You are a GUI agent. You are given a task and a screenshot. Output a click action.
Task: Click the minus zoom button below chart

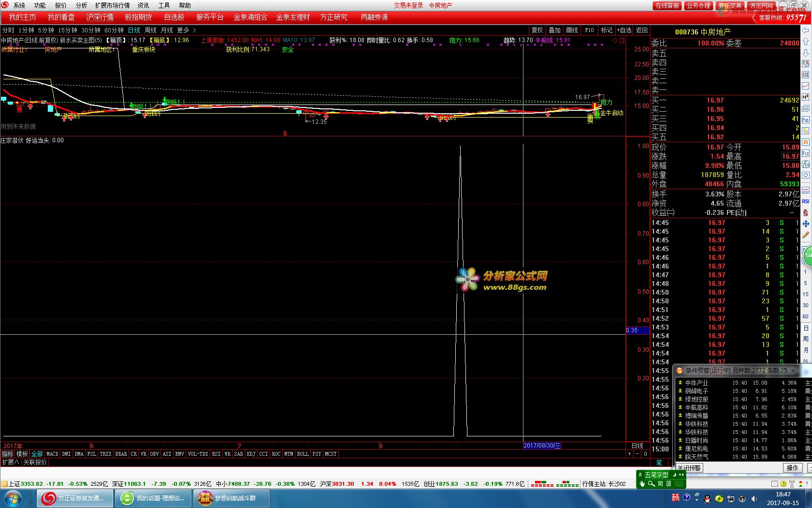[637, 454]
